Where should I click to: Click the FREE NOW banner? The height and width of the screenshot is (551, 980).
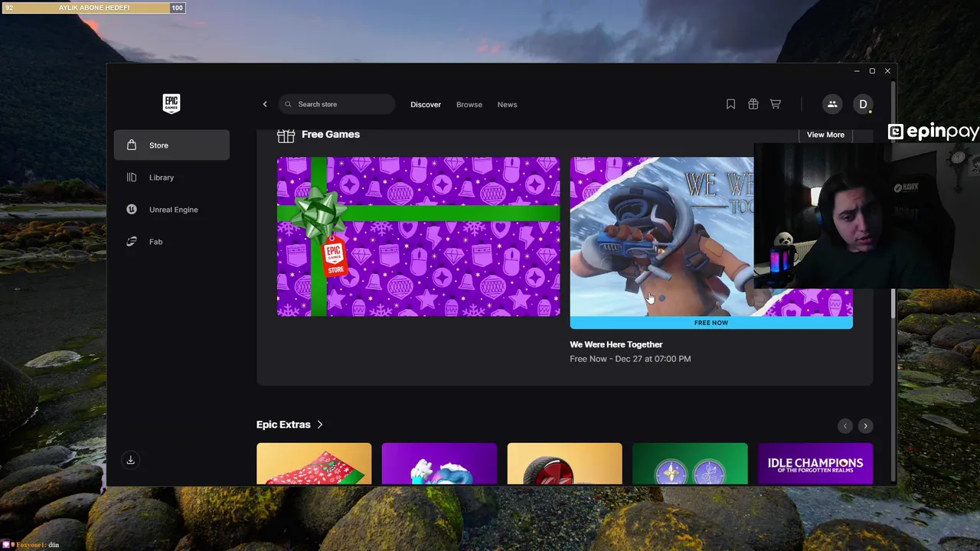tap(711, 323)
